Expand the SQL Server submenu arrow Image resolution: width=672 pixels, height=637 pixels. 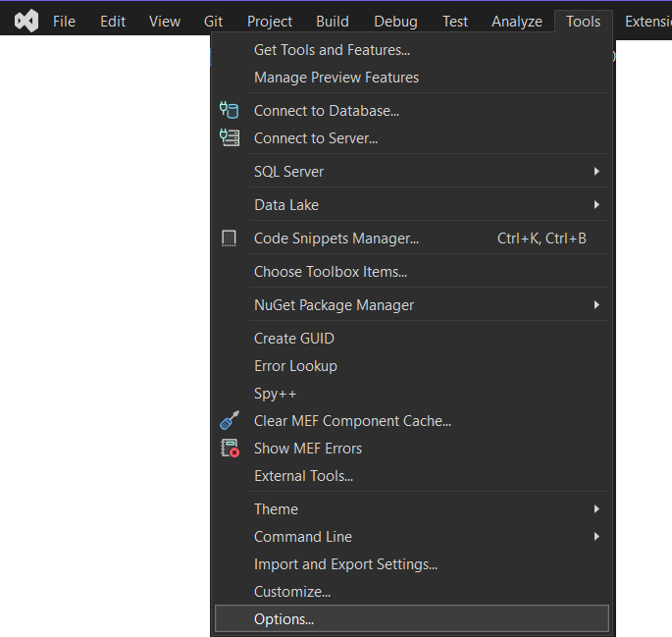point(596,172)
